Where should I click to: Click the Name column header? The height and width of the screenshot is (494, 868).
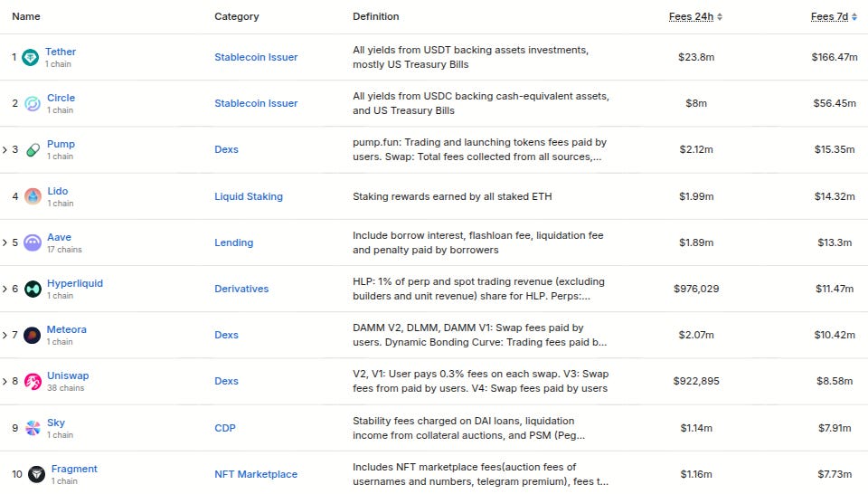coord(26,16)
